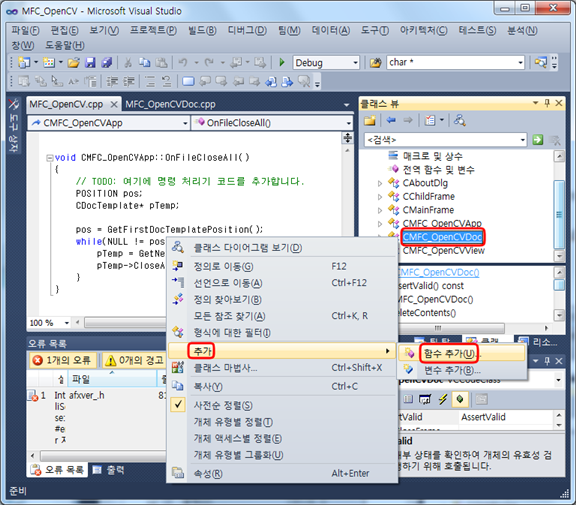Select 매크로 및 상수 tree node
The height and width of the screenshot is (505, 576).
432,156
